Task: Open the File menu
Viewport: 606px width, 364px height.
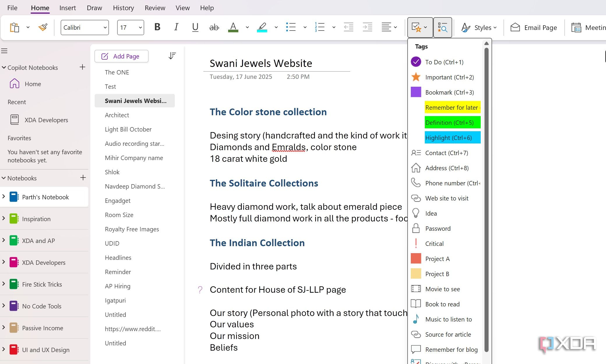Action: [x=12, y=8]
